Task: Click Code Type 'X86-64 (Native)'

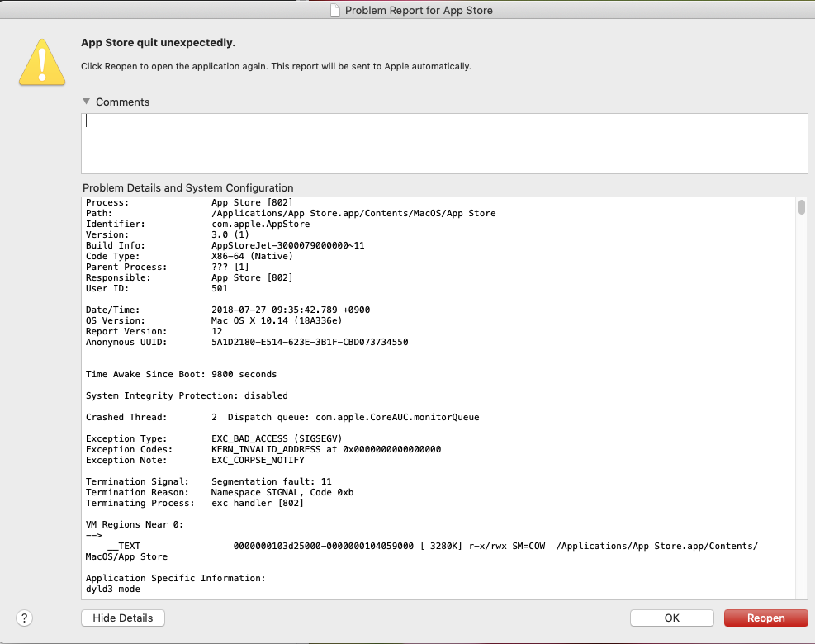Action: [252, 256]
